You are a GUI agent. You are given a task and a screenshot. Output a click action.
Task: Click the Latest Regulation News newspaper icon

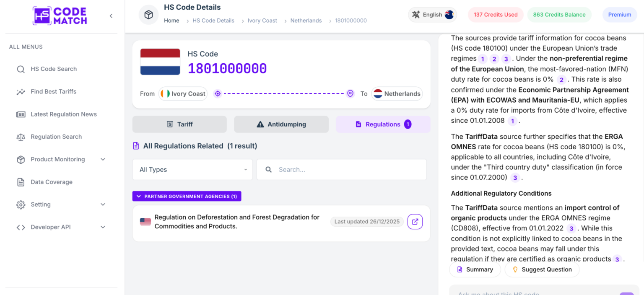(21, 114)
